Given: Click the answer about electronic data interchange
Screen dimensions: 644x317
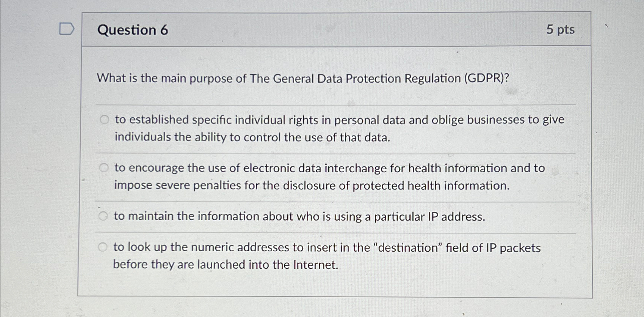Looking at the screenshot, I should click(x=330, y=177).
